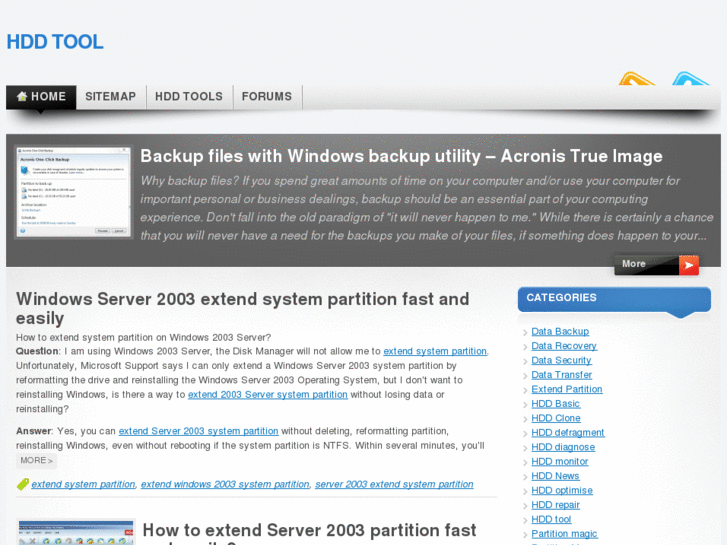Open the Partition magic category
This screenshot has width=727, height=545.
pyautogui.click(x=564, y=534)
